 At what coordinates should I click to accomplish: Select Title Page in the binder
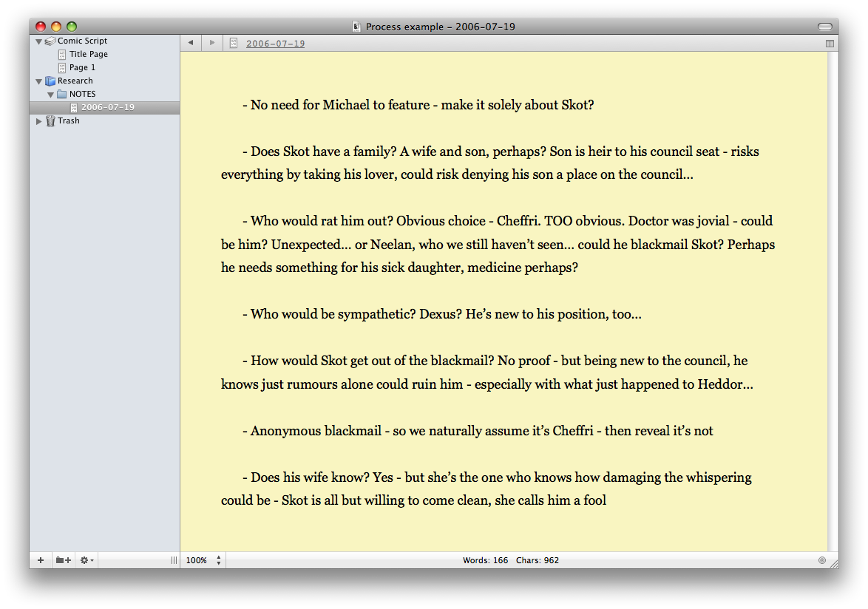(x=88, y=54)
